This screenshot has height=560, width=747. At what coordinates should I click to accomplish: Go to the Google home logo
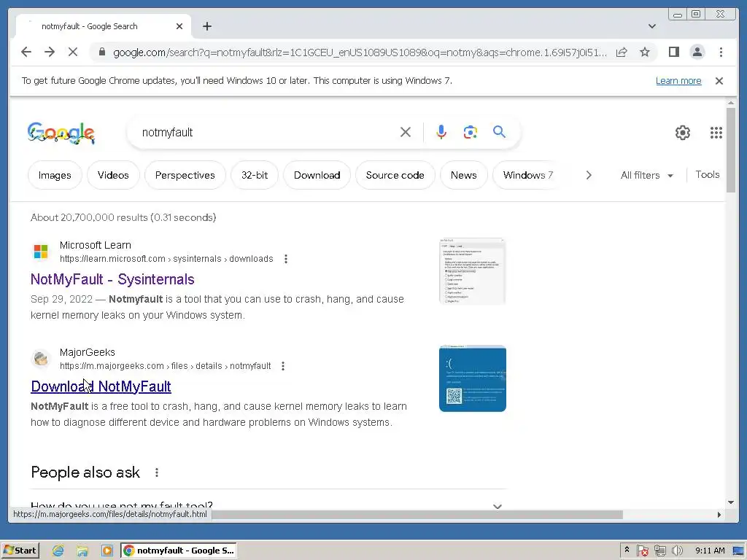click(61, 133)
